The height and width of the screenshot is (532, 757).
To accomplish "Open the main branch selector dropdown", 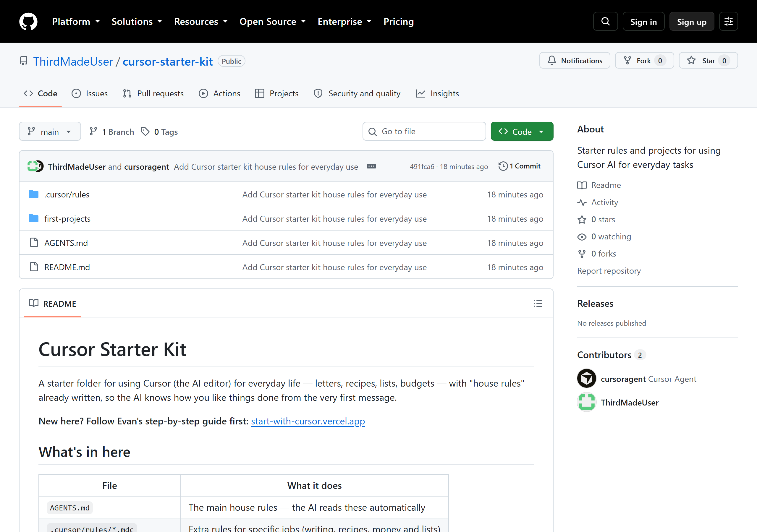I will coord(50,132).
